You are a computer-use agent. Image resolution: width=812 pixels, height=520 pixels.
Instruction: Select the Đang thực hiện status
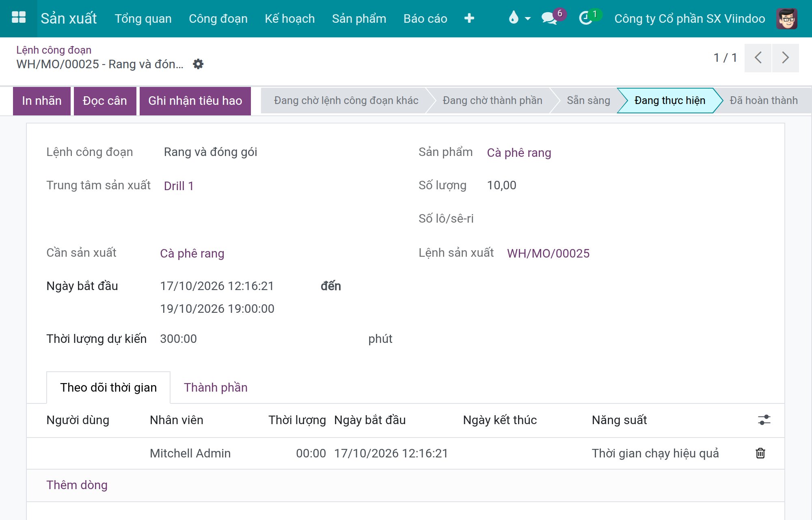click(670, 100)
